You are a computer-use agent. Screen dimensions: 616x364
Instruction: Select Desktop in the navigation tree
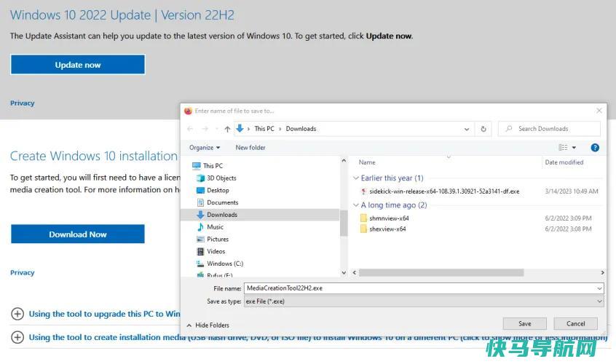click(218, 190)
